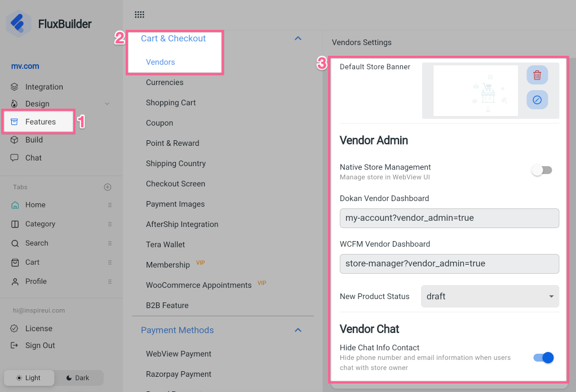Screen dimensions: 576x392
Task: Click the blue circular banner edit icon
Action: tap(537, 100)
